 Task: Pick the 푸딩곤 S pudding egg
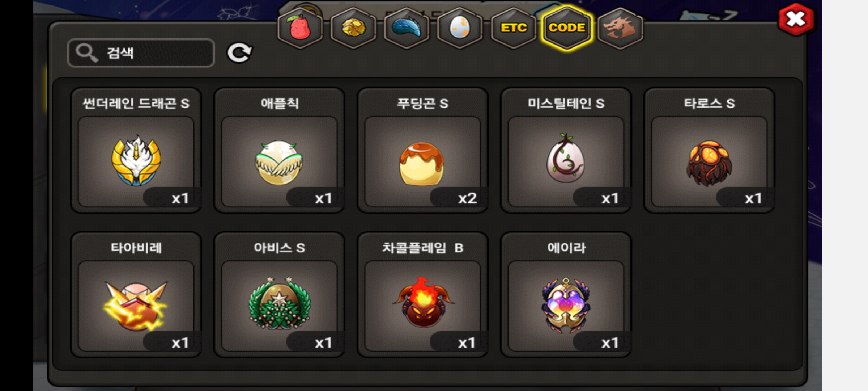point(422,150)
